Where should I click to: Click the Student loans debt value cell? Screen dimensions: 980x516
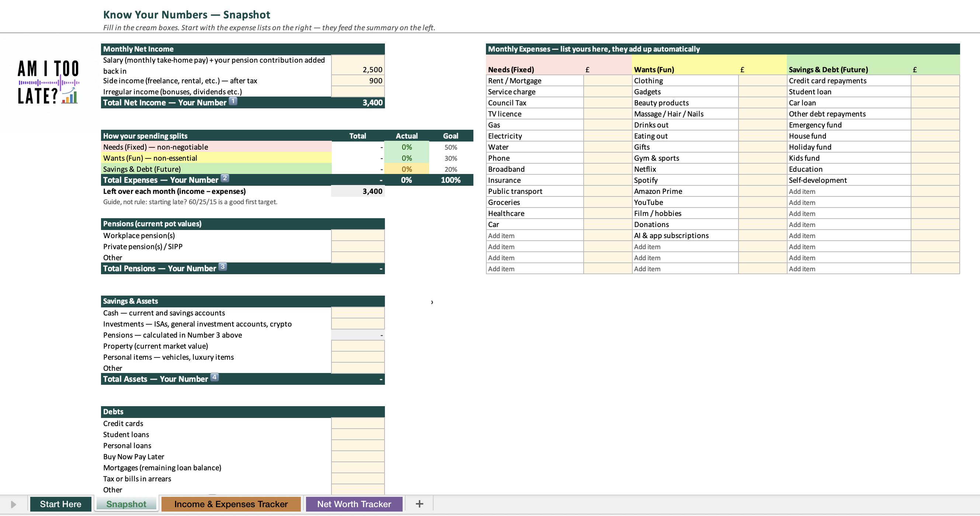pos(358,434)
